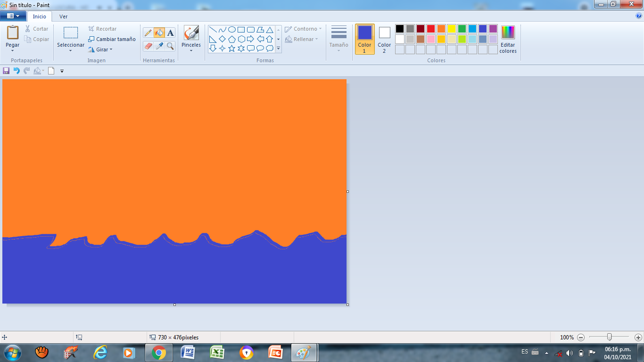Click the volume speaker tray icon

(570, 353)
